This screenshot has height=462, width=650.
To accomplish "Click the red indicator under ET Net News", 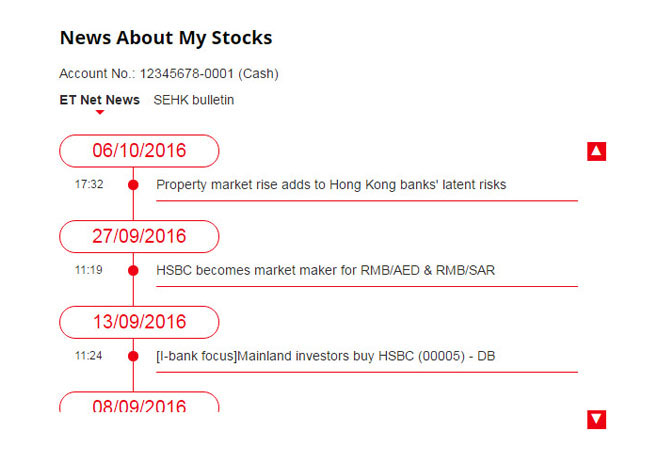I will pyautogui.click(x=99, y=112).
